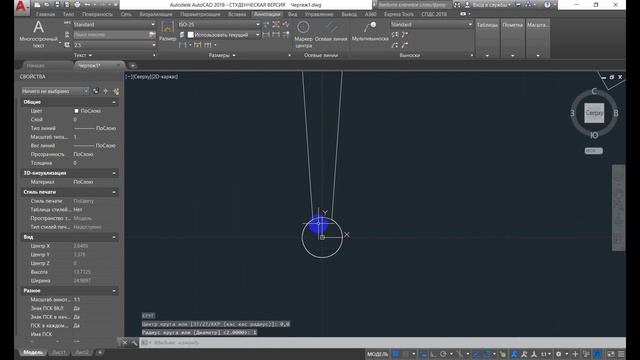Collapse the Разное properties section
Image resolution: width=640 pixels, height=360 pixels.
point(114,291)
